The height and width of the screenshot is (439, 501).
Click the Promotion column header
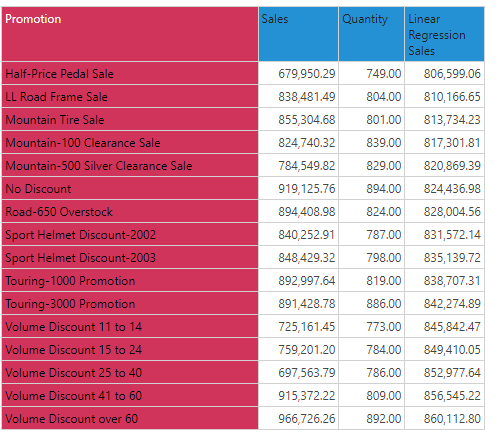tap(130, 34)
